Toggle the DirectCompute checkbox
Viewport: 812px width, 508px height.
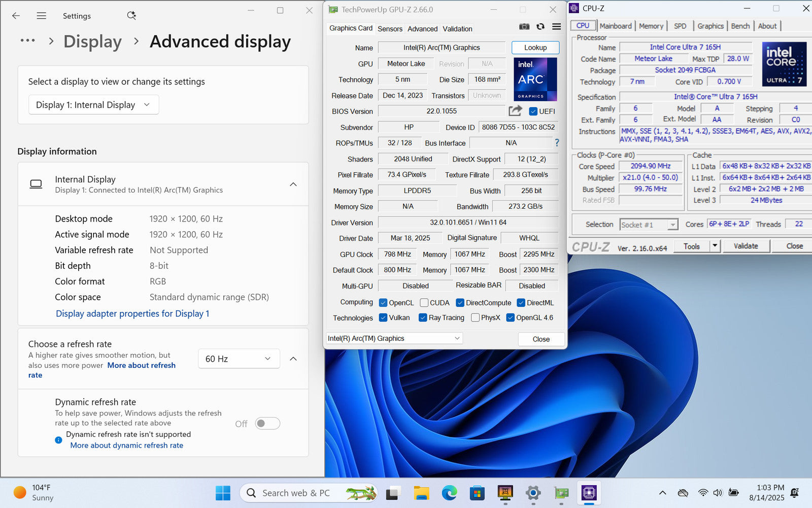(x=460, y=303)
